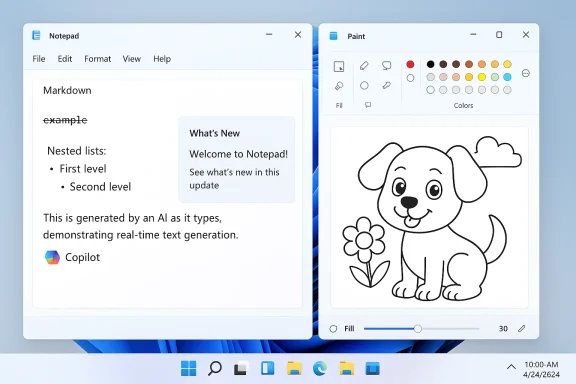Click the Paint app icon in title bar
Screen dimensions: 576x384
[333, 36]
